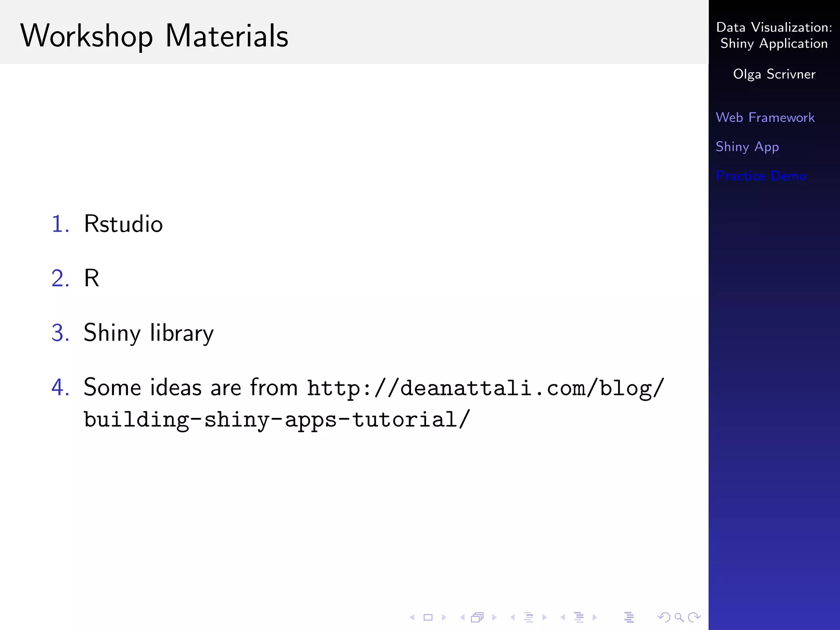Click the magnifying glass search icon
The height and width of the screenshot is (630, 840).
pyautogui.click(x=679, y=617)
